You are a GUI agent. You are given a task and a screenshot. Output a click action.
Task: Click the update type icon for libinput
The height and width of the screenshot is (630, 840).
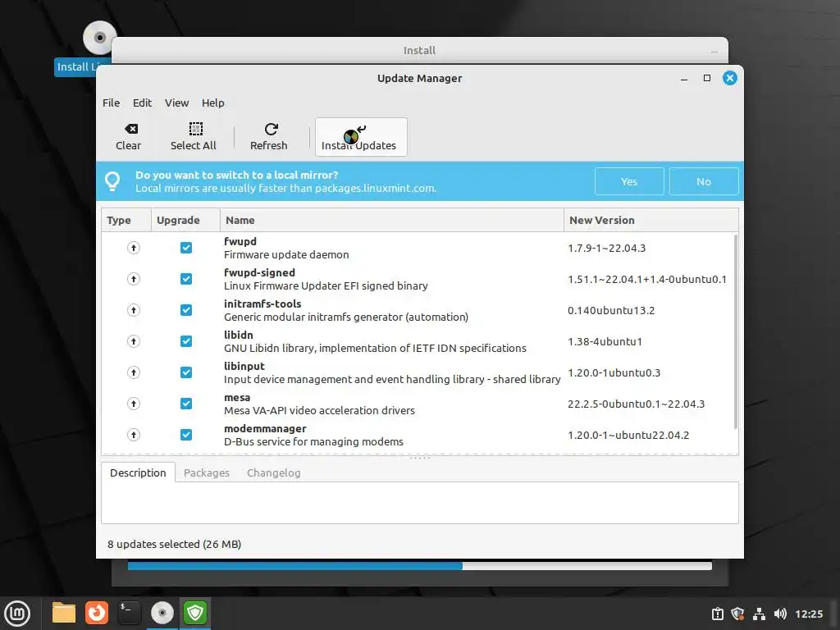tap(134, 372)
